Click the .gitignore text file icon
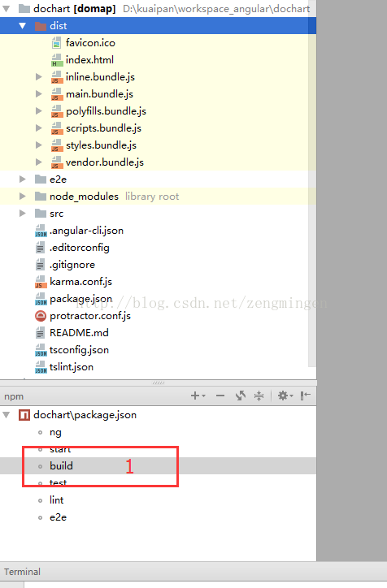The image size is (387, 588). point(40,265)
